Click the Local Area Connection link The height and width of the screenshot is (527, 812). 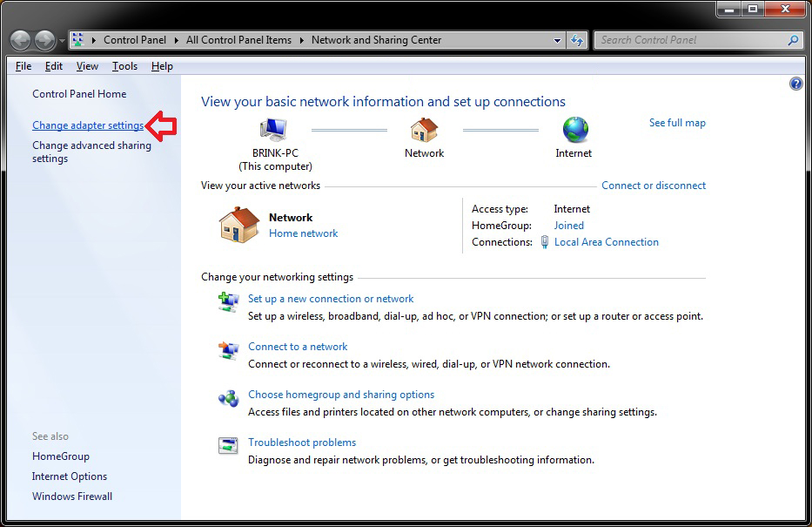pos(607,242)
